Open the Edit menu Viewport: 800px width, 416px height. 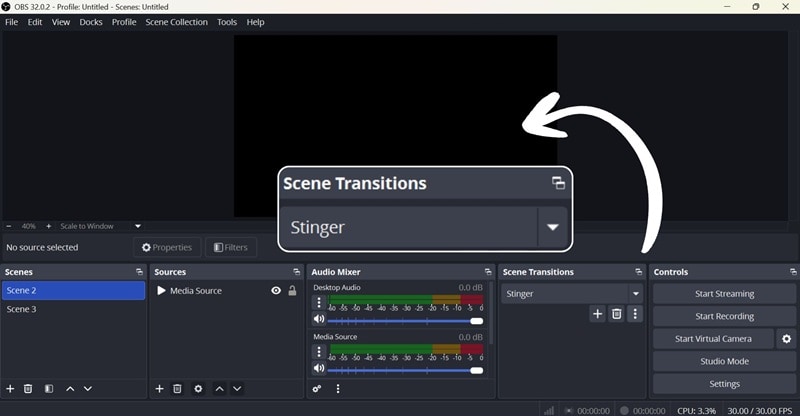[x=35, y=22]
